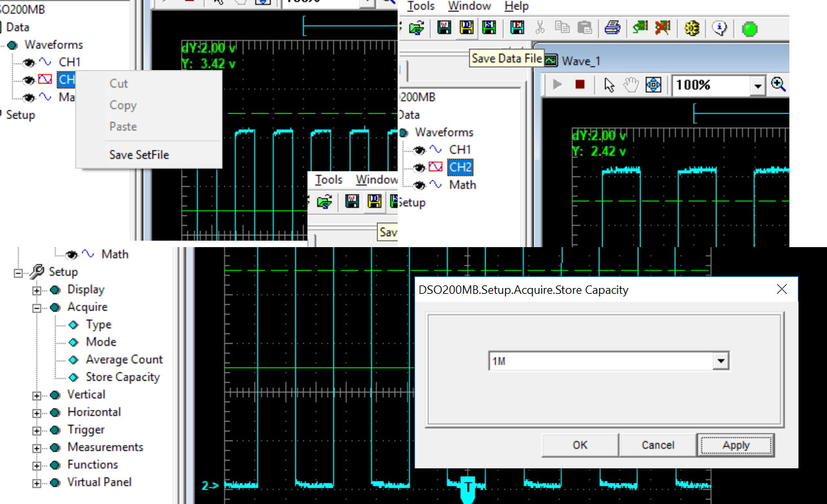The height and width of the screenshot is (504, 827).
Task: Open the Help menu
Action: coord(516,6)
